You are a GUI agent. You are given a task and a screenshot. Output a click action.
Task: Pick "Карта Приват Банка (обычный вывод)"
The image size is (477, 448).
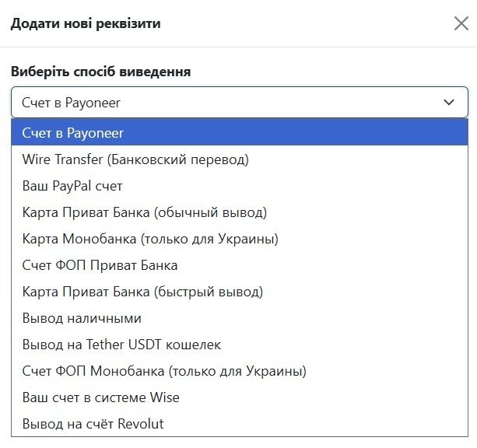(x=240, y=212)
